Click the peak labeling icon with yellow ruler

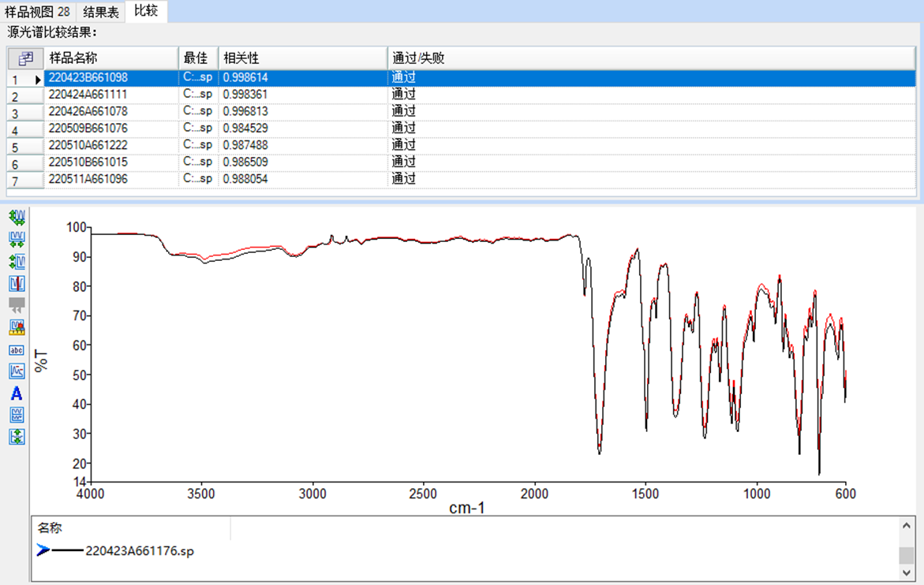point(17,327)
